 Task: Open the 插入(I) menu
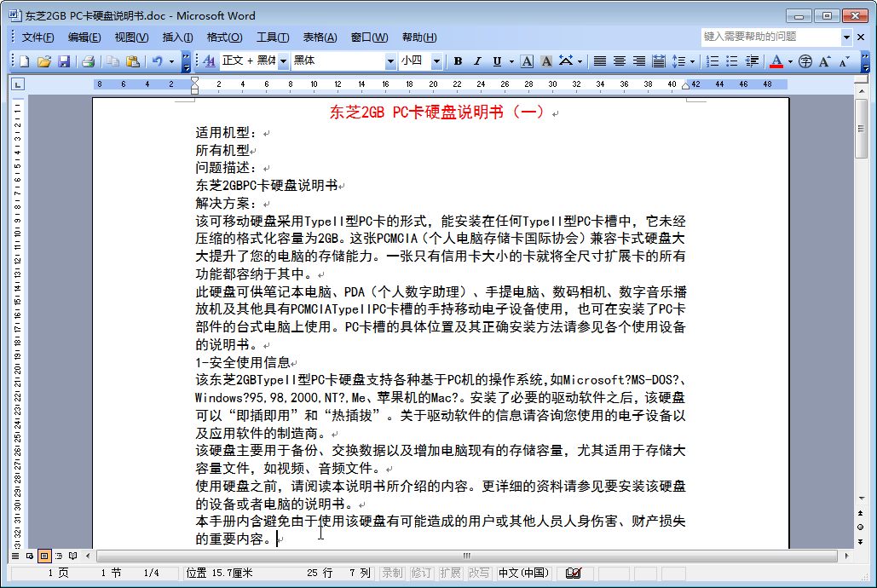(x=178, y=37)
